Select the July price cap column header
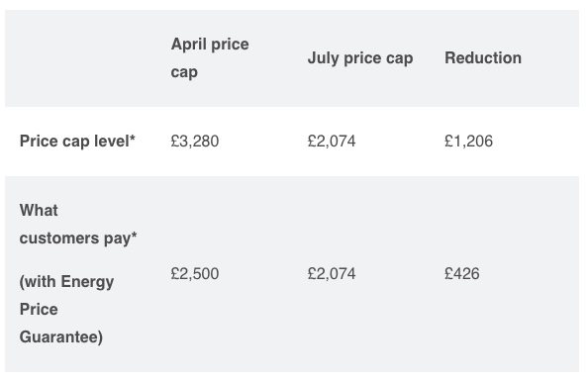Screen dimensions: 588x383 tap(360, 58)
